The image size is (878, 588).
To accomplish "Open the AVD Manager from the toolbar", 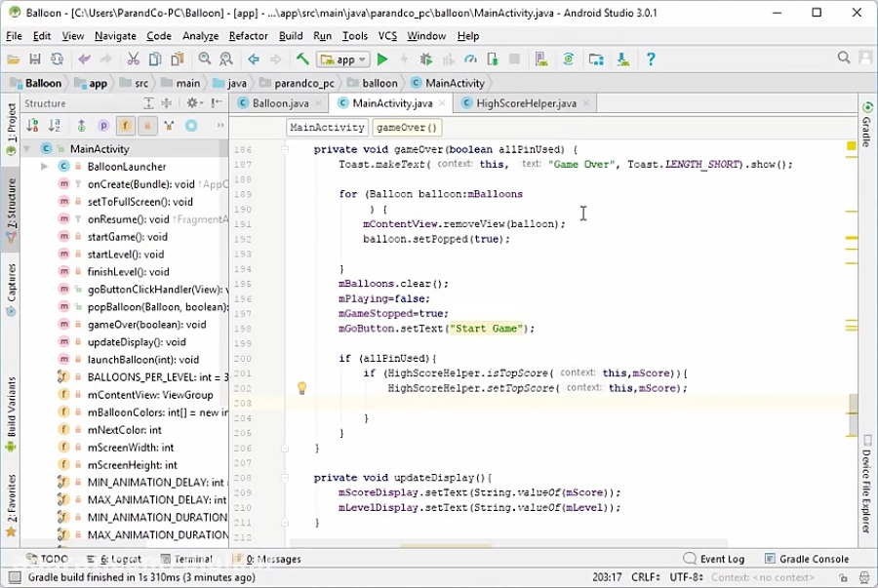I will click(541, 59).
